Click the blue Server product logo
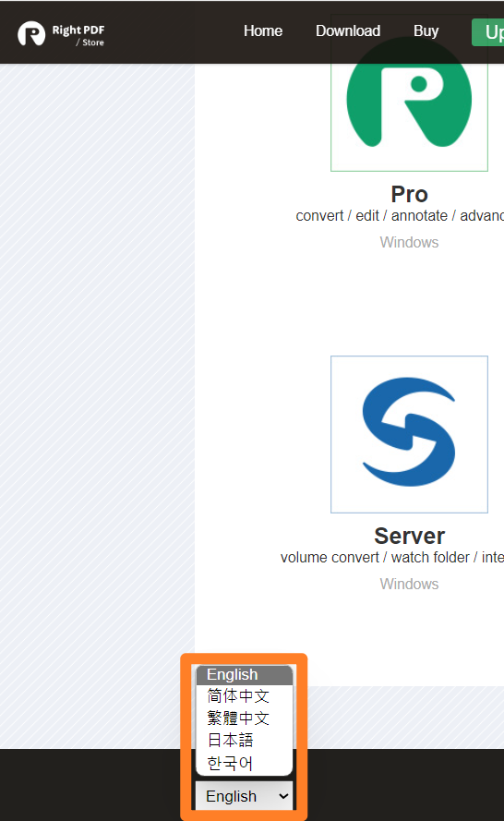 pyautogui.click(x=409, y=434)
